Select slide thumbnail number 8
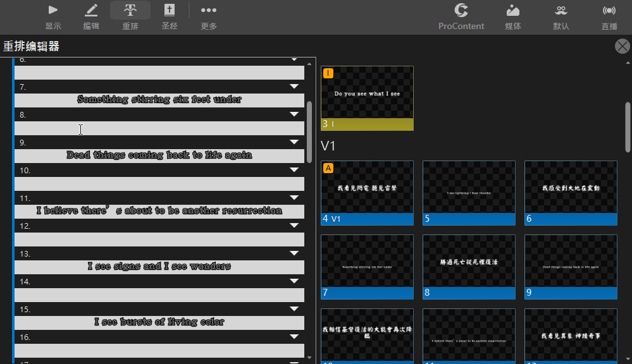 pyautogui.click(x=469, y=267)
